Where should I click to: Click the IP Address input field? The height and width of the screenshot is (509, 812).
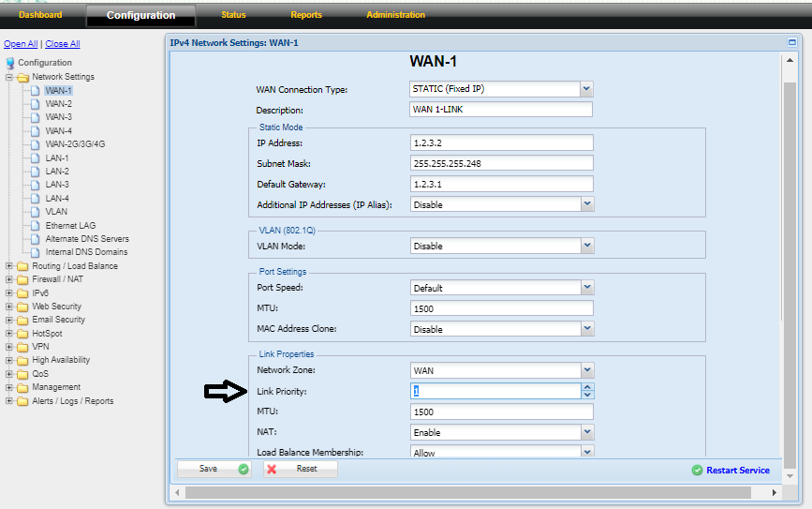(502, 142)
